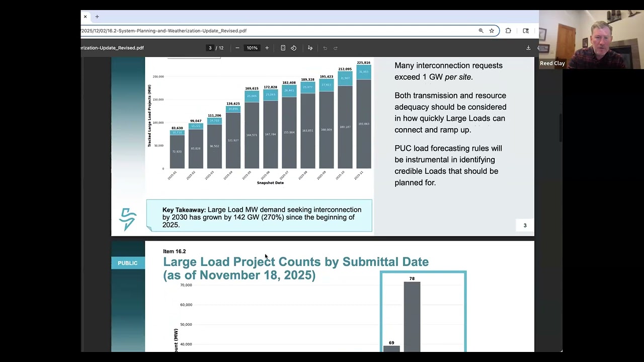Open the tab search icon in browser toolbar

pos(526,31)
